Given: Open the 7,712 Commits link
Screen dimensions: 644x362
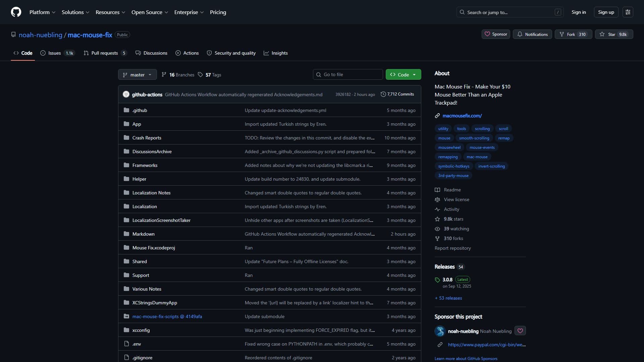Looking at the screenshot, I should (397, 94).
